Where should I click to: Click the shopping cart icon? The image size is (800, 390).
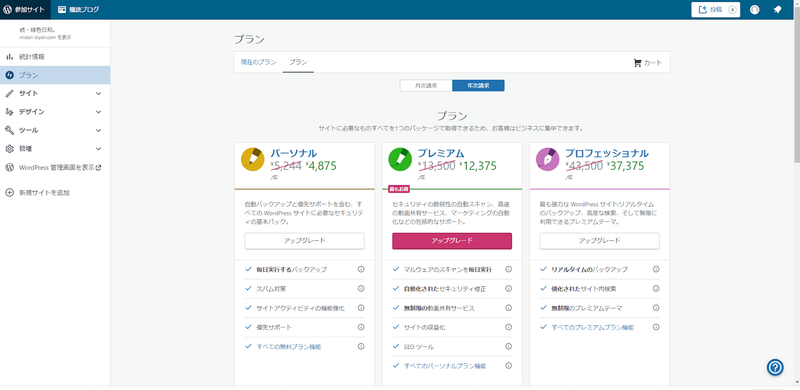(637, 63)
